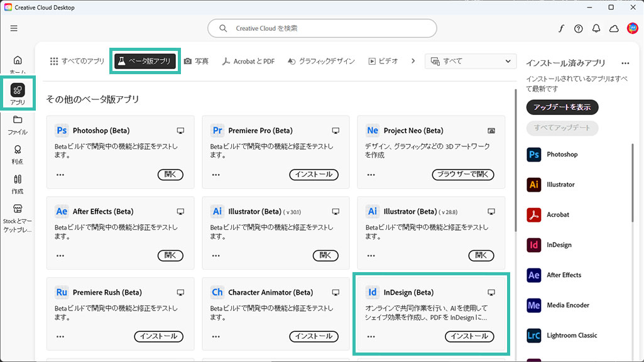Click the "アップデートを表示" button
Screen dimensions: 644x362
pyautogui.click(x=562, y=107)
